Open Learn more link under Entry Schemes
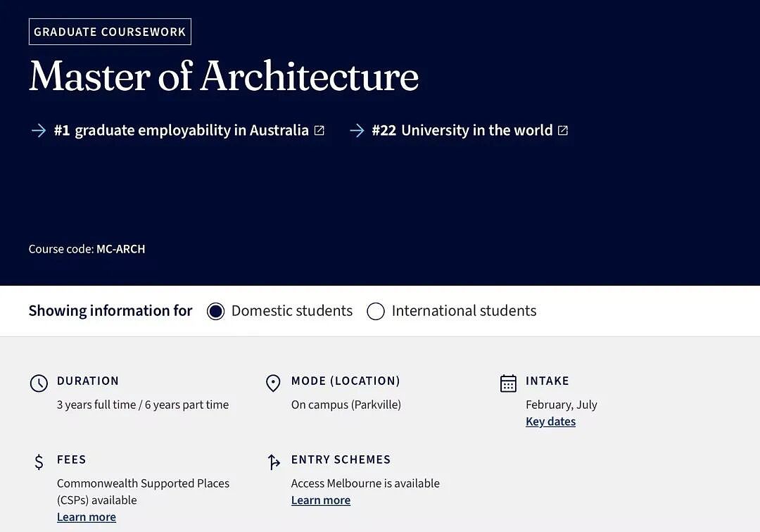Screen dimensions: 760x532 pyautogui.click(x=321, y=500)
